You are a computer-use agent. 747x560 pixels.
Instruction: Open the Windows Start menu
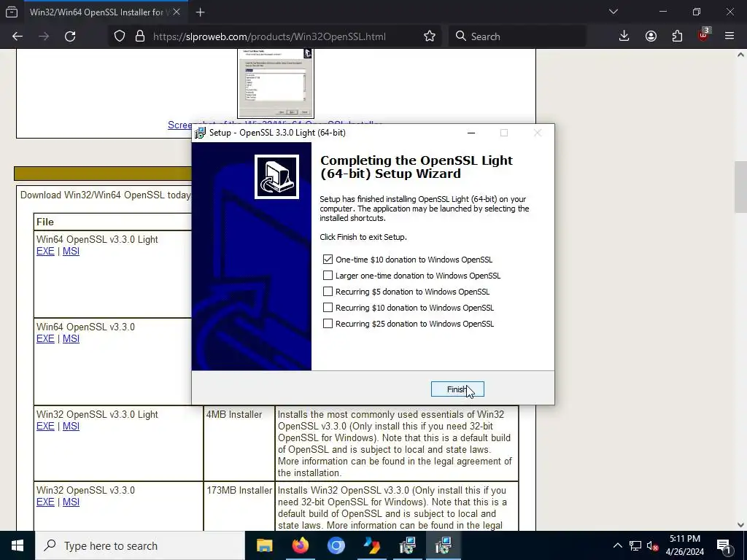[18, 545]
